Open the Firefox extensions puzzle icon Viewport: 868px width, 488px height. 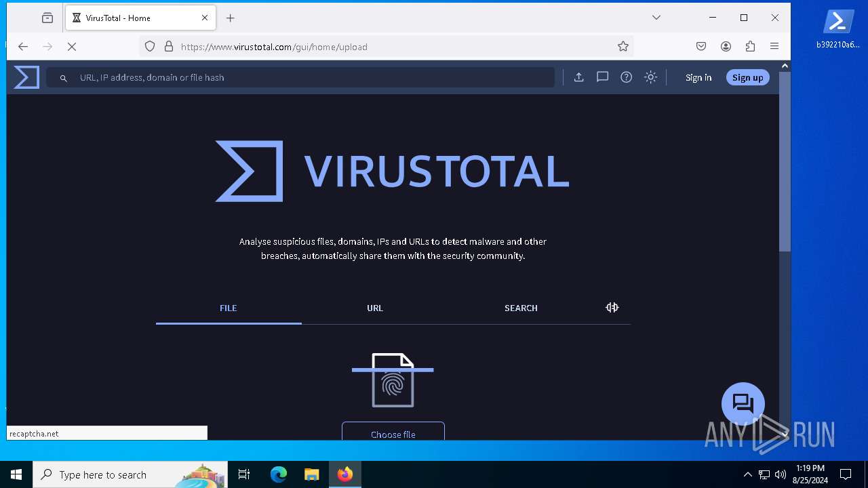[750, 46]
